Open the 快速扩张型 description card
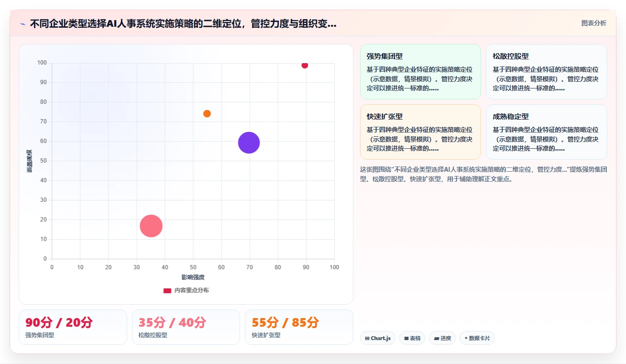Viewport: 626px width, 364px height. pos(420,132)
